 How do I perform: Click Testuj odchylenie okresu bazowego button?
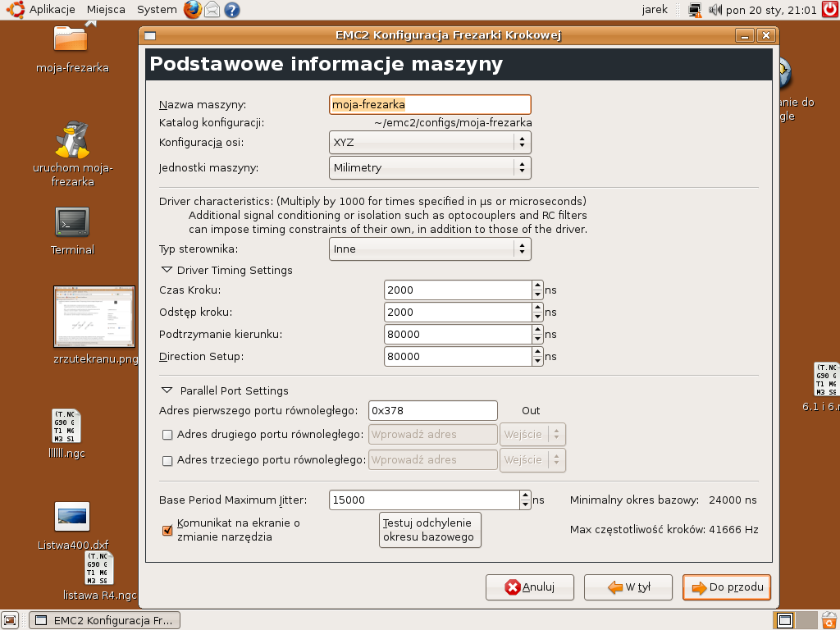coord(430,530)
